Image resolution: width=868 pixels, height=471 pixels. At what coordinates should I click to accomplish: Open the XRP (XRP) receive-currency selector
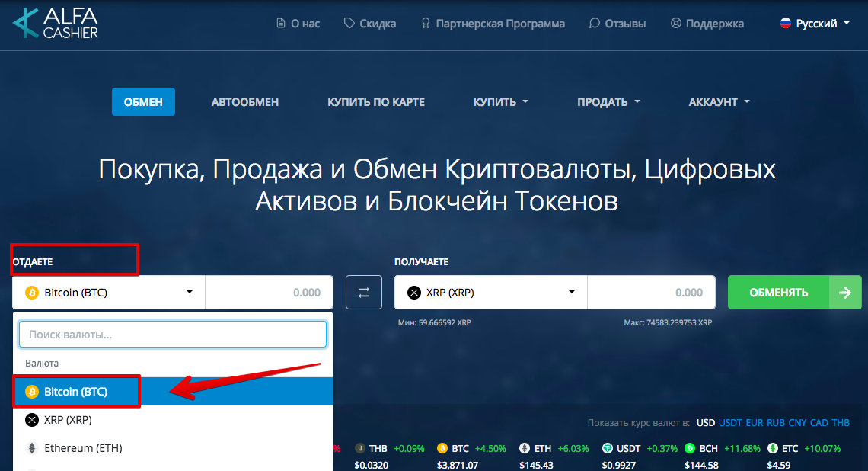[x=491, y=293]
